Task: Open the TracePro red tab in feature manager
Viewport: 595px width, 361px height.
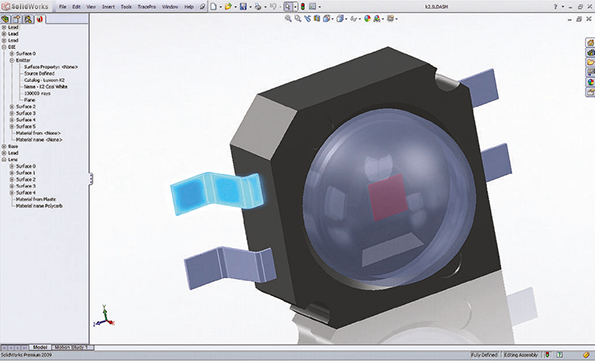Action: pyautogui.click(x=40, y=19)
